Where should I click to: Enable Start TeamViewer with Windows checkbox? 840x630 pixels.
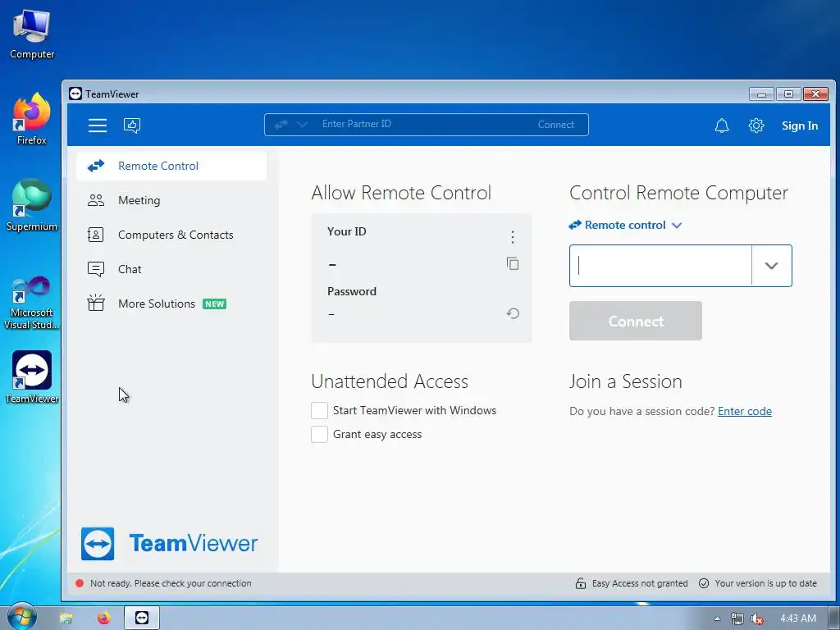coord(319,410)
